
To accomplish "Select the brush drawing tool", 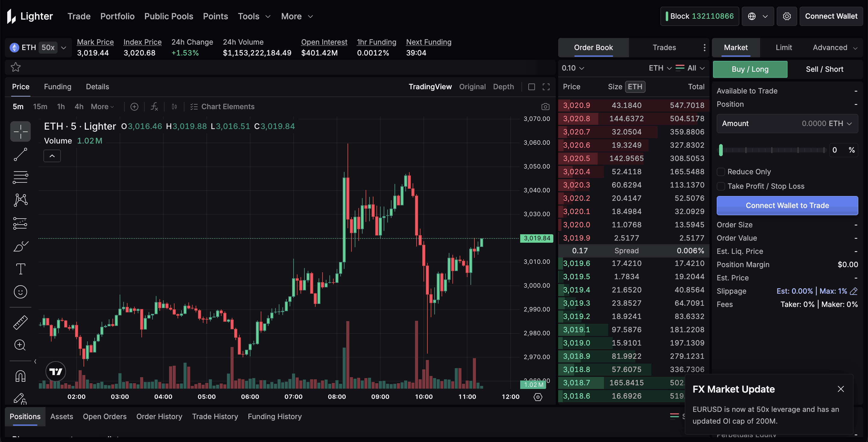I will click(20, 246).
